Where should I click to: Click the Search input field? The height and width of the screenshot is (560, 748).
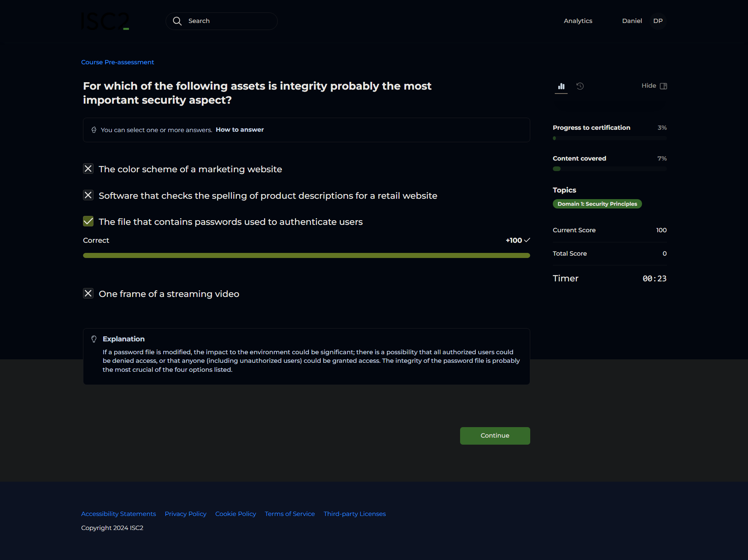(230, 21)
